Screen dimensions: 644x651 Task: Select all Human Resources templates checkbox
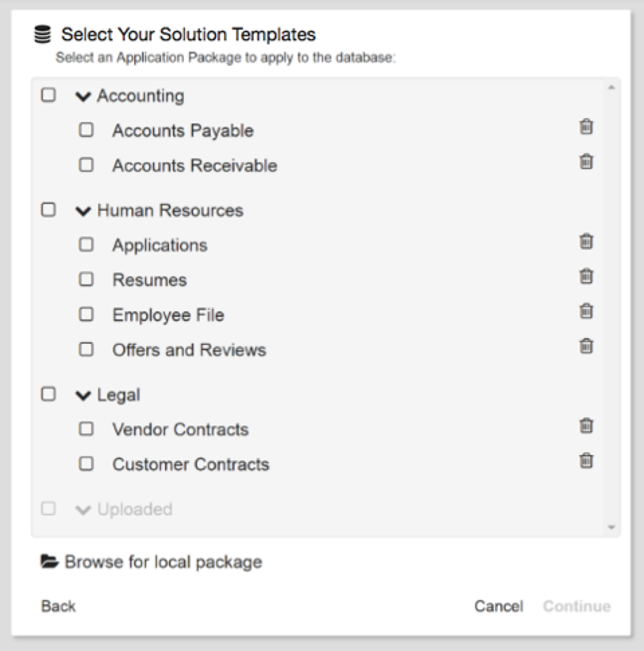click(x=48, y=210)
